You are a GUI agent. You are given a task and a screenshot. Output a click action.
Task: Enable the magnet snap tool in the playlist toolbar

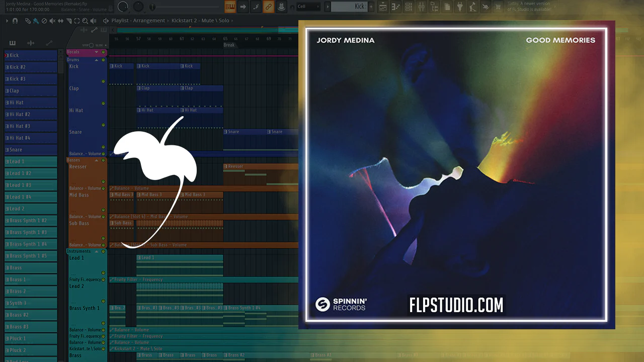tap(15, 21)
